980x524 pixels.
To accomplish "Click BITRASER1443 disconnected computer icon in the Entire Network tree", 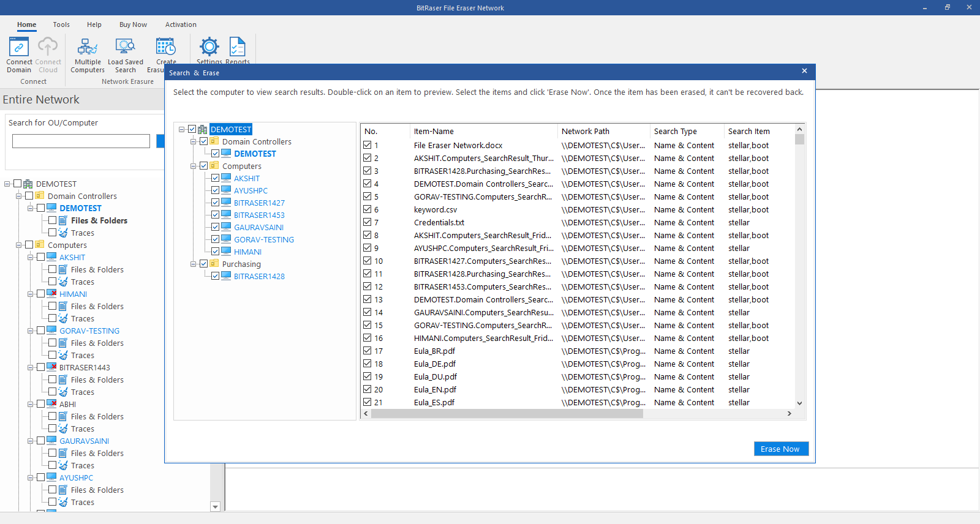I will [x=52, y=367].
